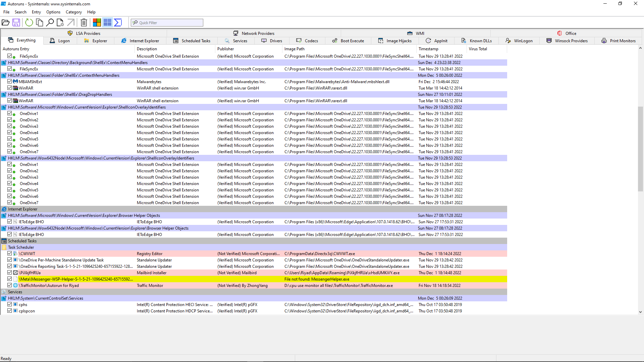The image size is (644, 362).
Task: Sort by the Publisher column header
Action: point(225,49)
